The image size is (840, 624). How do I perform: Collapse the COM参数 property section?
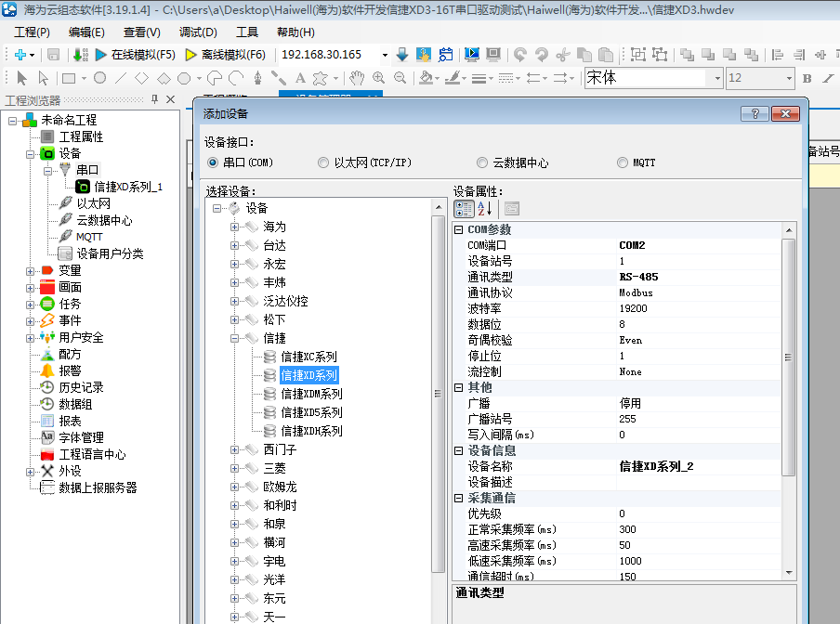[459, 229]
